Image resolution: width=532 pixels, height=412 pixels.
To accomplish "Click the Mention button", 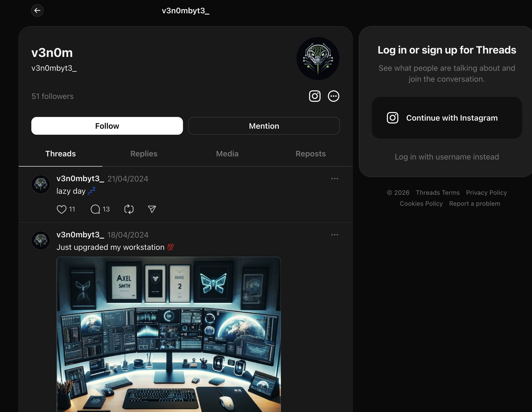I will 264,126.
